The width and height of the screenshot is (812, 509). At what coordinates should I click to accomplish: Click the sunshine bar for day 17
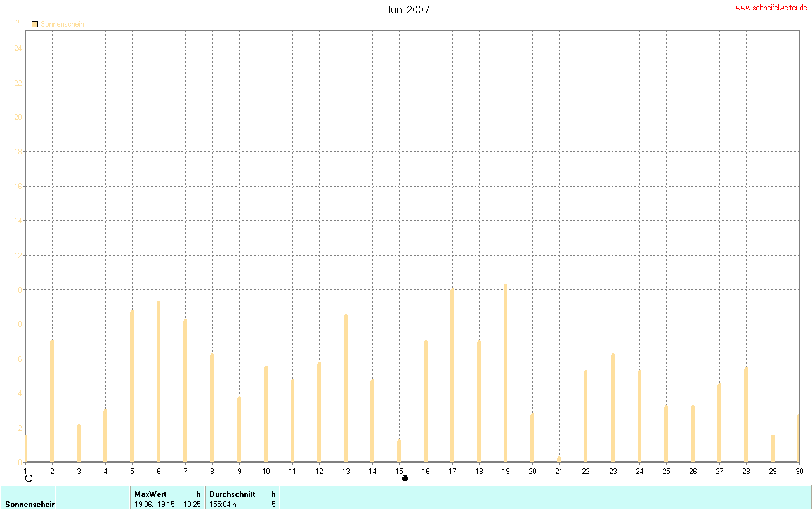pyautogui.click(x=452, y=376)
